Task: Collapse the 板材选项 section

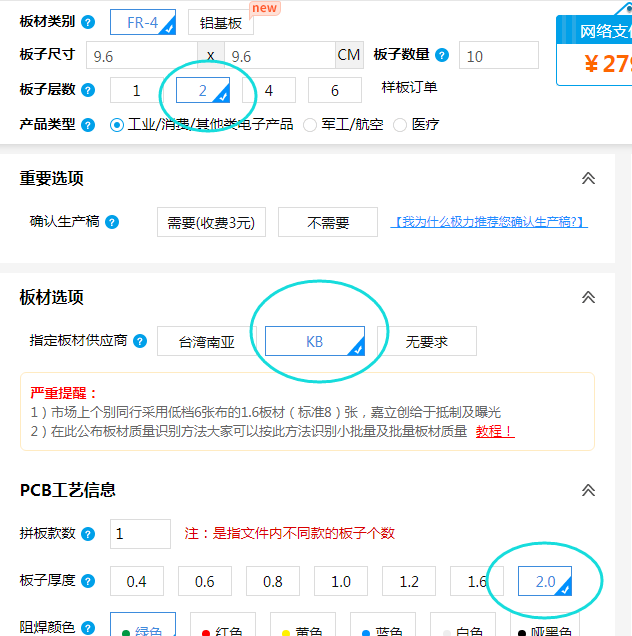Action: coord(589,297)
